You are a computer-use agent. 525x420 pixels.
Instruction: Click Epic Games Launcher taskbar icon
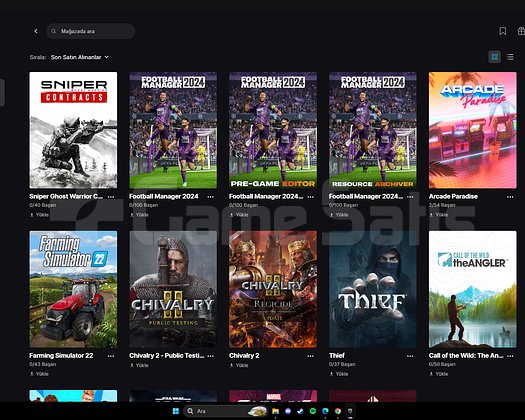(350, 411)
